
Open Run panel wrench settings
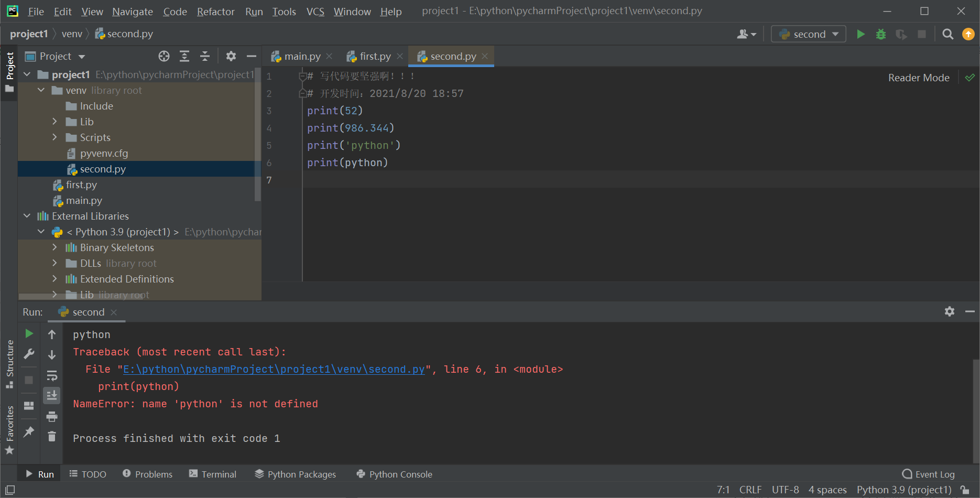tap(29, 354)
